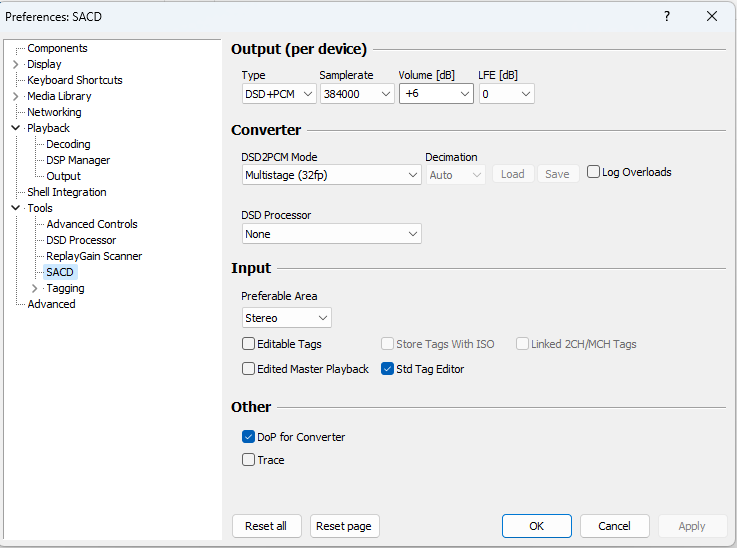Enable the Trace checkbox
This screenshot has width=737, height=548.
click(249, 460)
